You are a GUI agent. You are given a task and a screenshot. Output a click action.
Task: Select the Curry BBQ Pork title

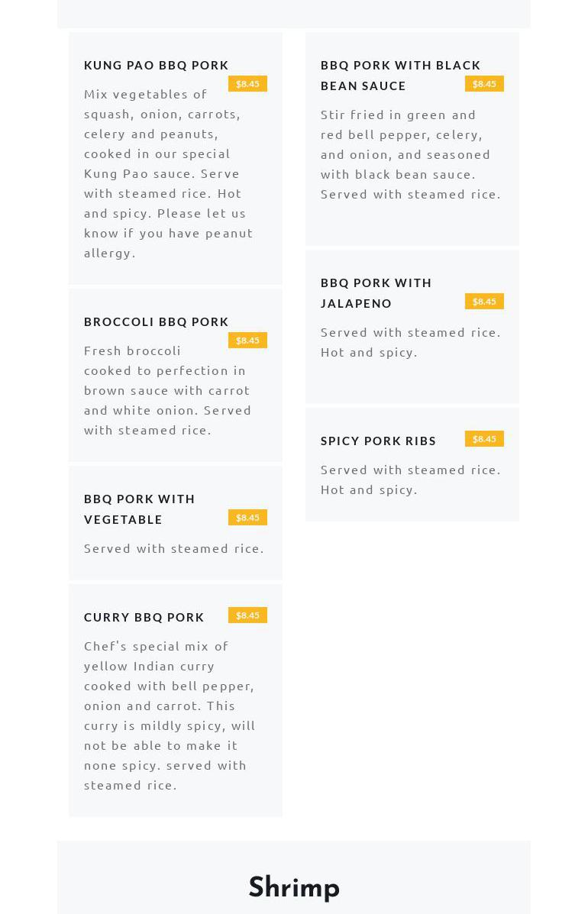click(x=144, y=618)
